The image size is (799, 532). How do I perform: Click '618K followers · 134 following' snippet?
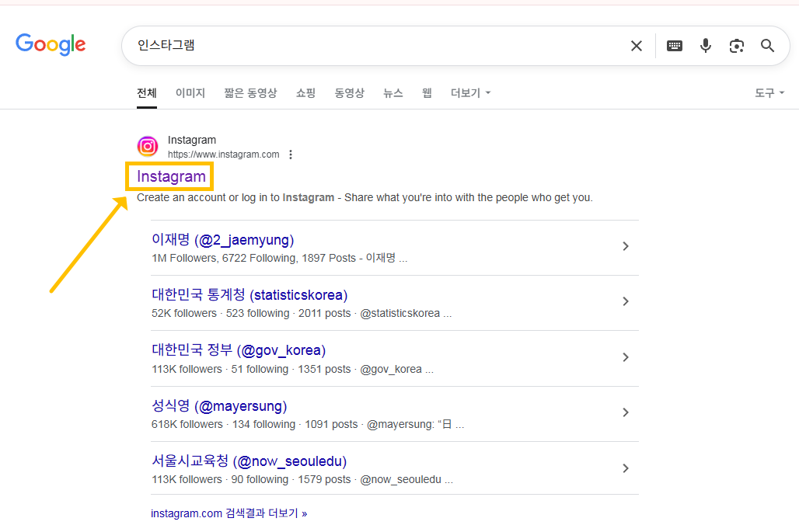(308, 424)
